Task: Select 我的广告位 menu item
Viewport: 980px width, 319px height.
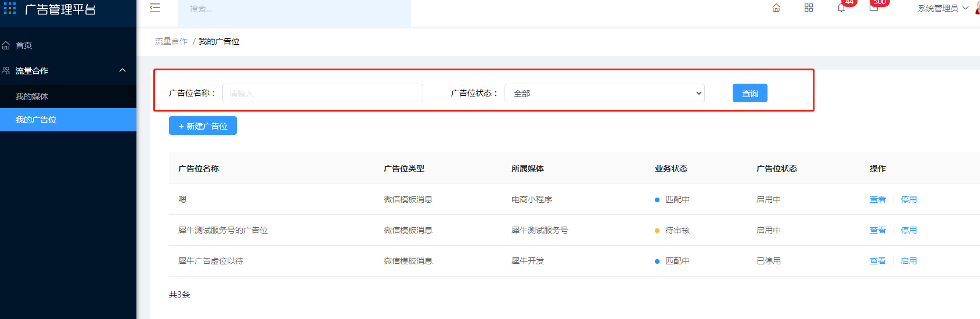Action: pyautogui.click(x=68, y=120)
